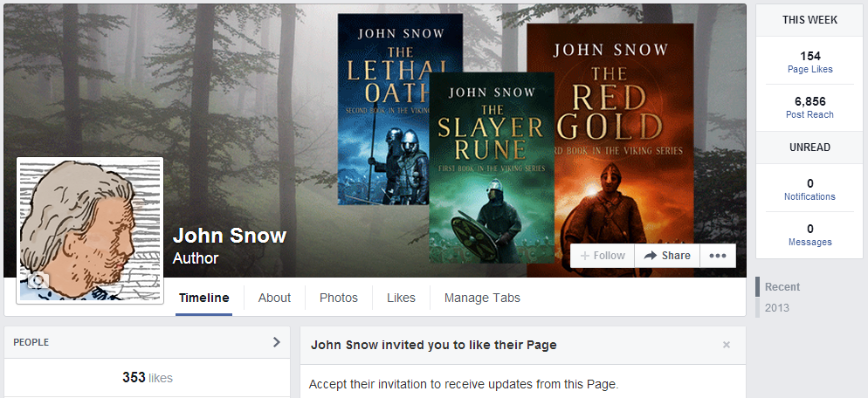
Task: Jump to 2013 in the timeline navigator
Action: click(776, 308)
